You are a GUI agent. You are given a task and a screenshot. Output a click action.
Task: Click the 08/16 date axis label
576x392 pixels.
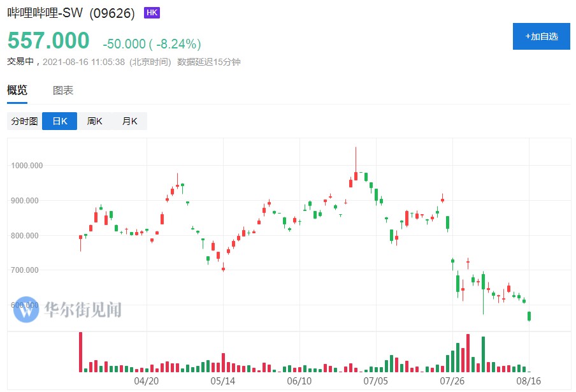(x=529, y=381)
